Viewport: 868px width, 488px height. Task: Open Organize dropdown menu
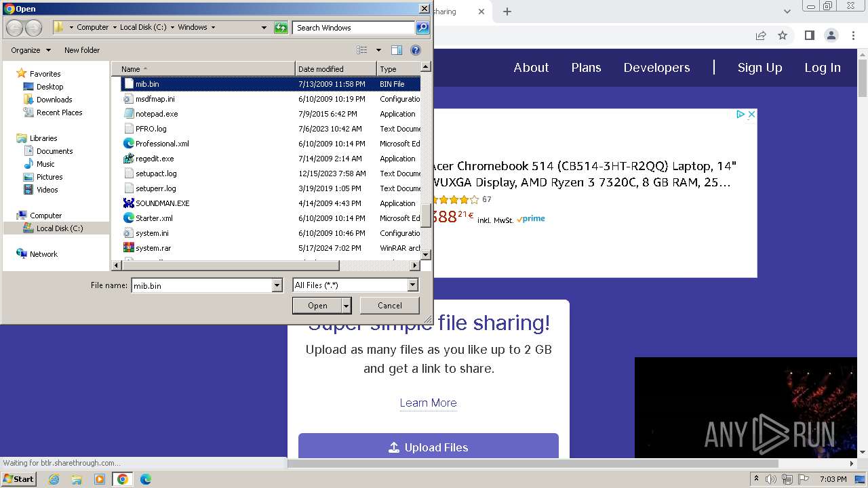pyautogui.click(x=31, y=50)
